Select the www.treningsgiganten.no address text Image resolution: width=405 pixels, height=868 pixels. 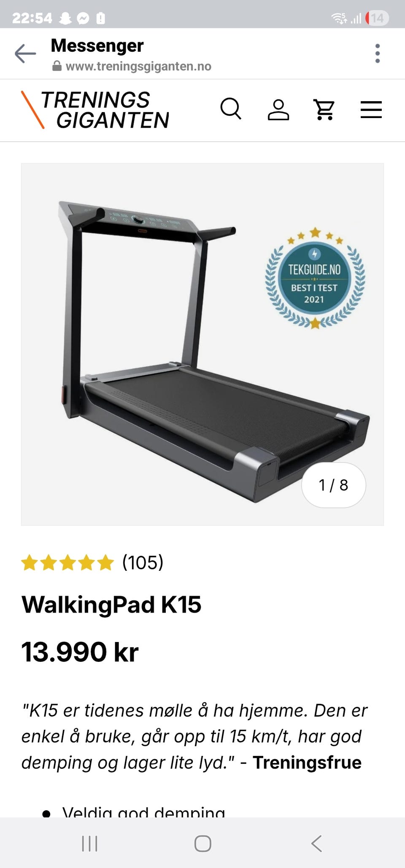[138, 66]
